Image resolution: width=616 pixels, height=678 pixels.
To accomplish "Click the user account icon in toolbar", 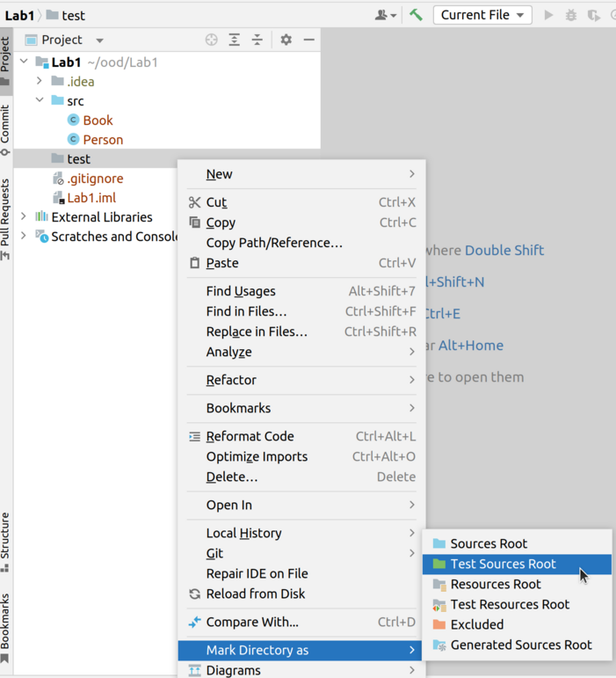I will click(385, 15).
